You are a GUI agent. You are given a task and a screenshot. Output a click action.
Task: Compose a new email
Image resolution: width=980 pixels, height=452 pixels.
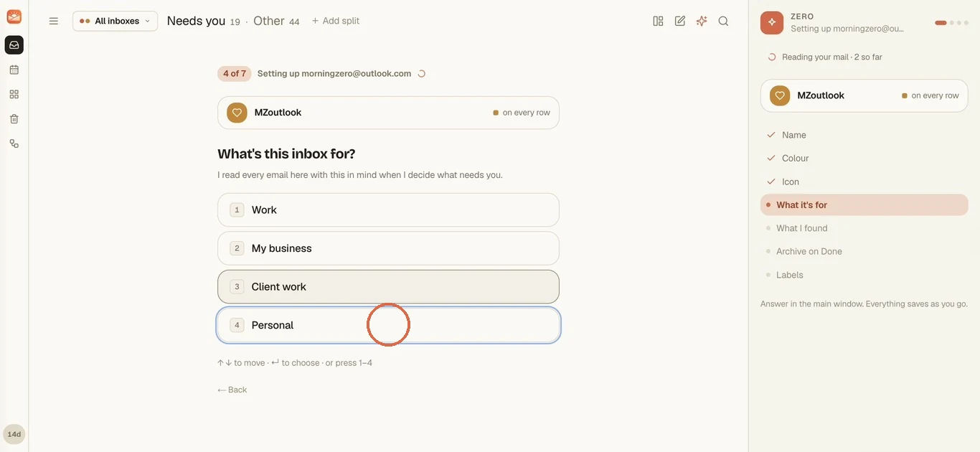point(680,21)
